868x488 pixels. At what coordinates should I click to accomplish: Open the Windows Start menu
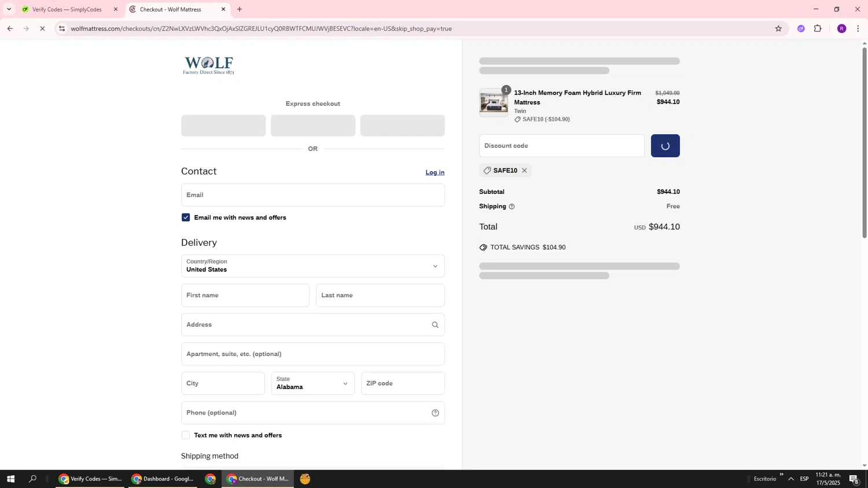10,479
